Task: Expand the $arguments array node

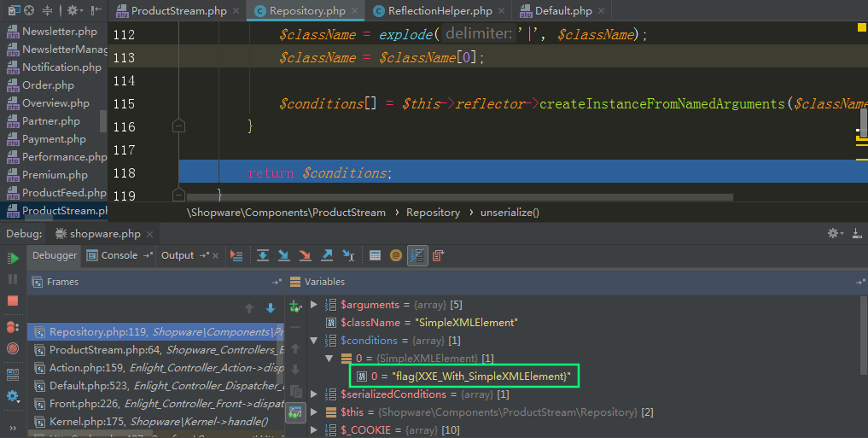Action: coord(314,305)
